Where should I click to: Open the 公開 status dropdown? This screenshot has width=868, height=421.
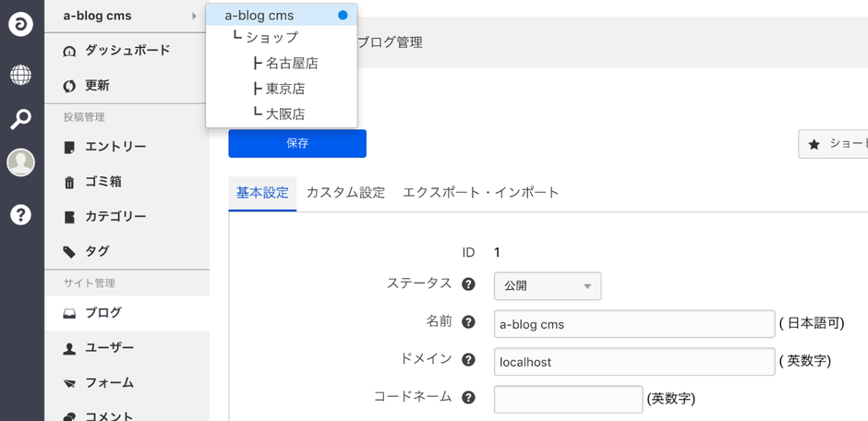pos(548,286)
